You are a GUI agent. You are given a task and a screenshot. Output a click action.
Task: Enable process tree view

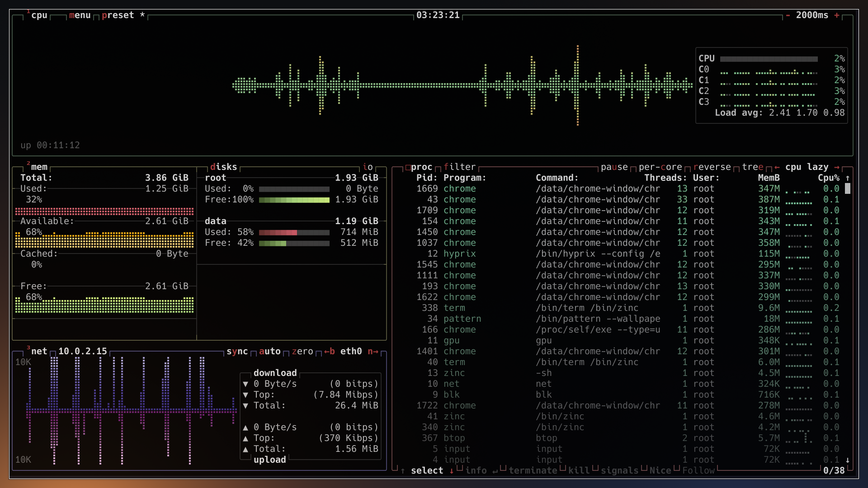coord(753,167)
